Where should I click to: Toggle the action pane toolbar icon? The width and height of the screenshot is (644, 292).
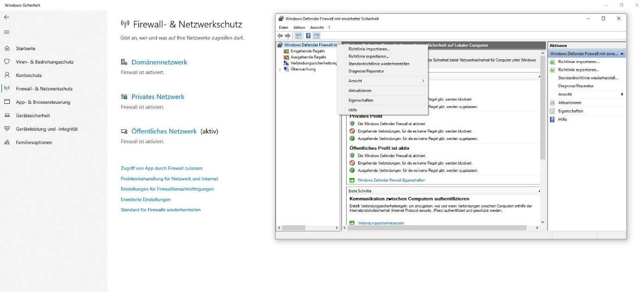(x=316, y=36)
